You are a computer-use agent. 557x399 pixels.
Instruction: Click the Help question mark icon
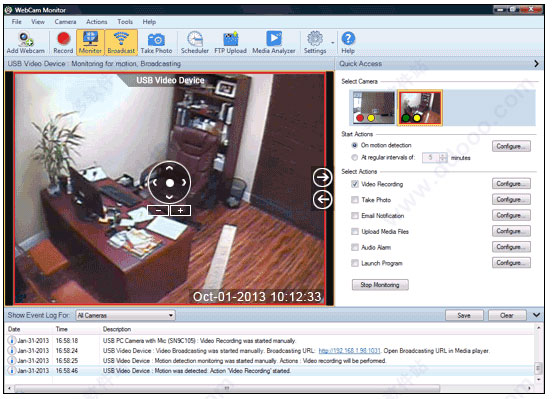point(348,43)
